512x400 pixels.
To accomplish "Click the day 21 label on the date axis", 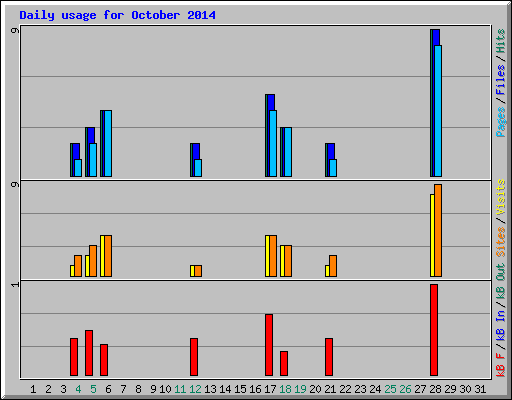I will [x=330, y=389].
